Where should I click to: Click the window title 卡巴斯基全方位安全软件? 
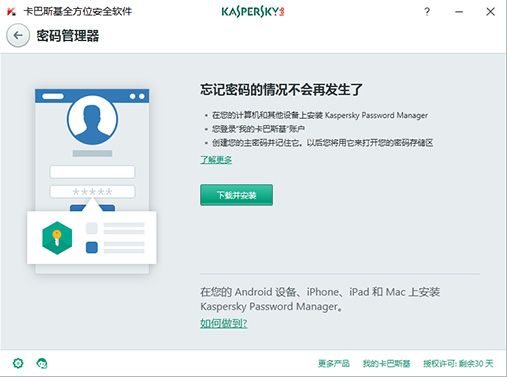pos(78,12)
